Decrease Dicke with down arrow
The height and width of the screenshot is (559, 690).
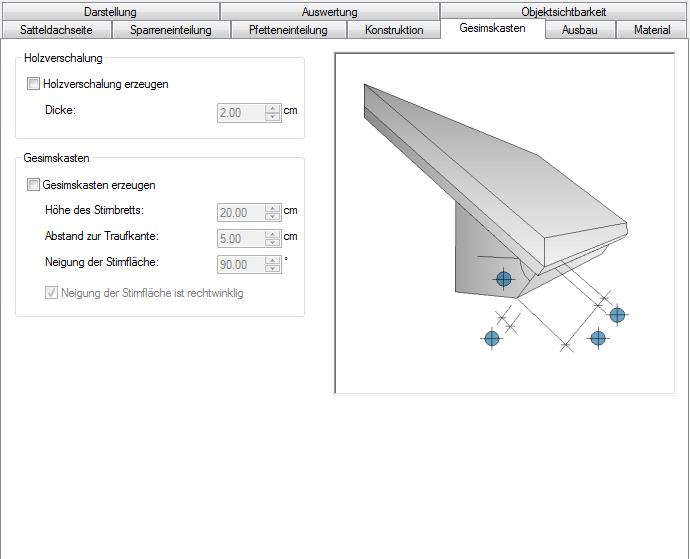coord(273,117)
